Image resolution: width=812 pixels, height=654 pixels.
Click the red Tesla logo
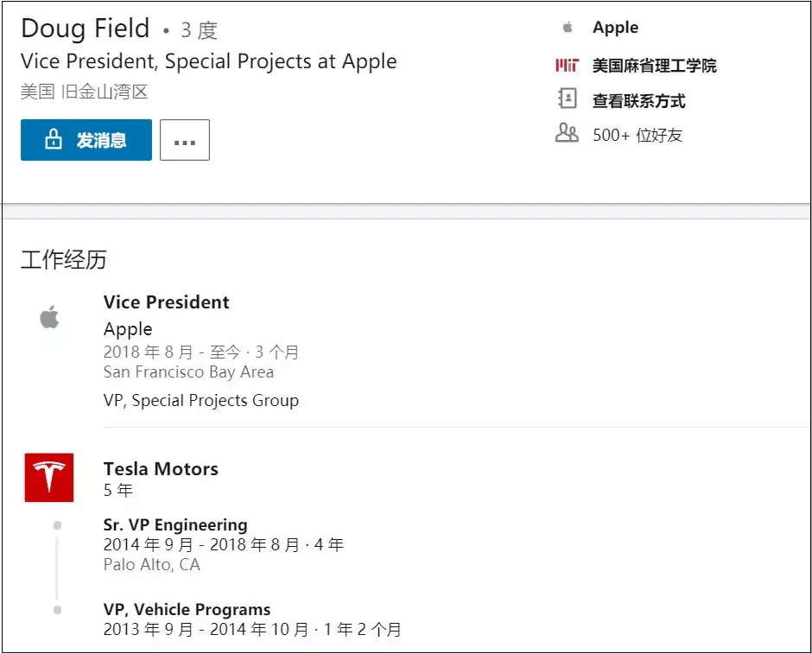point(49,477)
